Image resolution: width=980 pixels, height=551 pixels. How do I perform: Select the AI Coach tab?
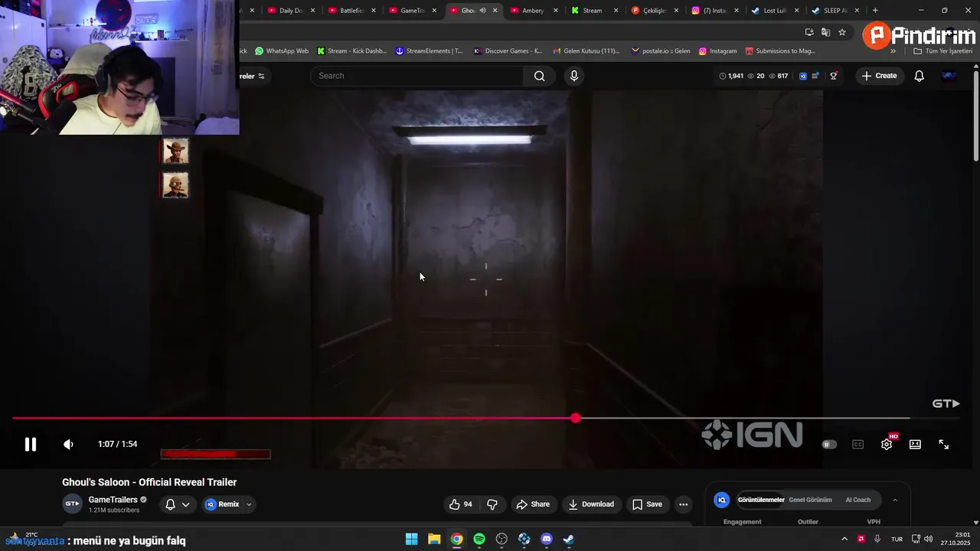(858, 500)
